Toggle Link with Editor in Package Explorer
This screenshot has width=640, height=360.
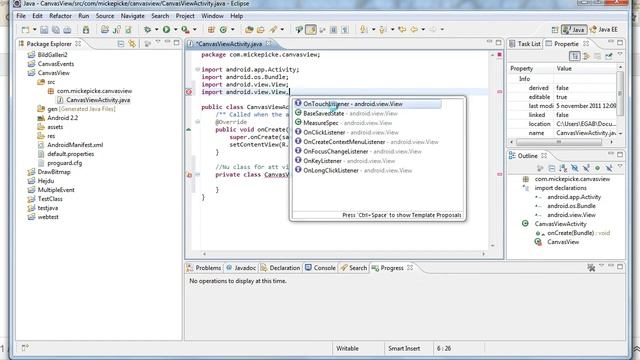132,44
